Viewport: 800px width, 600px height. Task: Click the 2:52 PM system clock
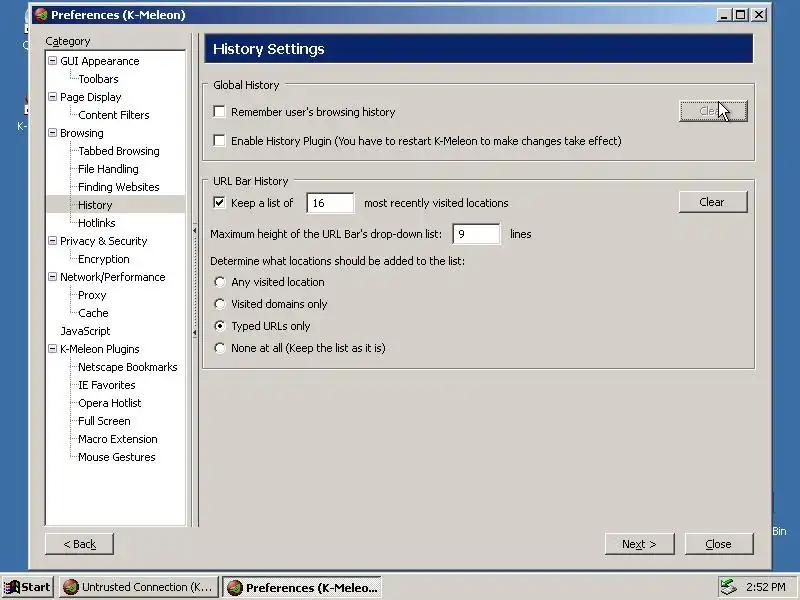766,587
